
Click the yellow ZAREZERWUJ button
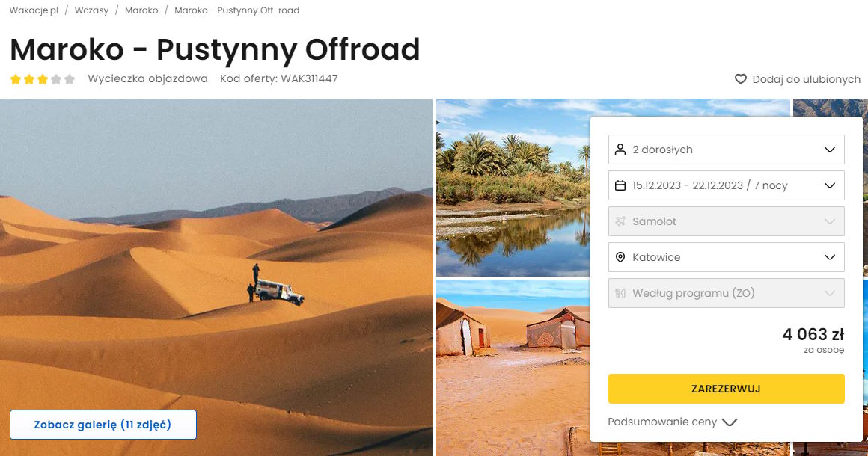[727, 389]
